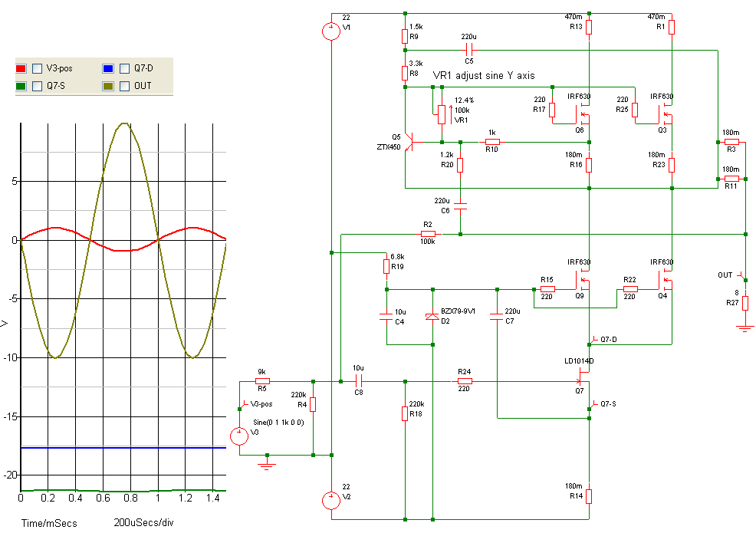The image size is (756, 533).
Task: Select resistor R1 470m
Action: point(672,27)
